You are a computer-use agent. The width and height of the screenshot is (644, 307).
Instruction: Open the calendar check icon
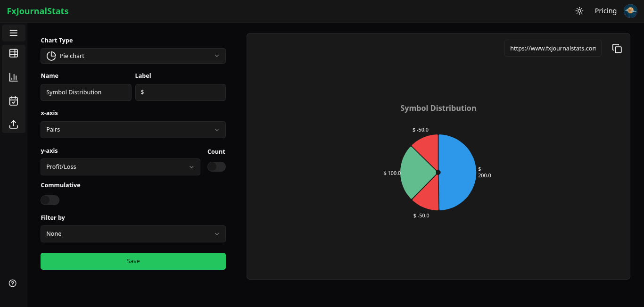pyautogui.click(x=14, y=101)
